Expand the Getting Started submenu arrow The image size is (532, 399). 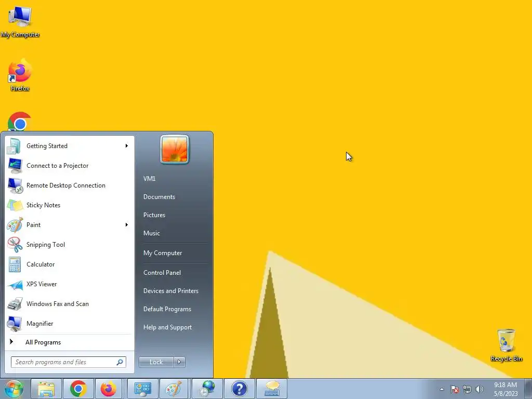(127, 146)
